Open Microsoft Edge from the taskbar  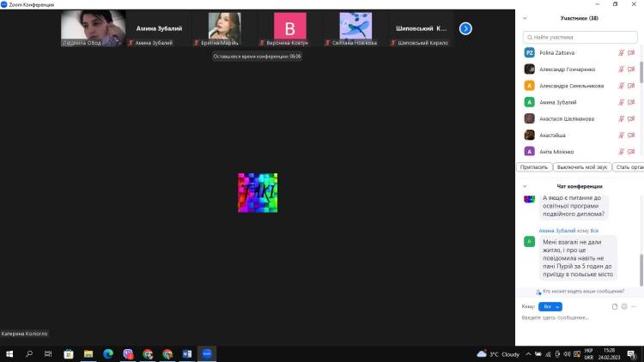click(x=108, y=353)
